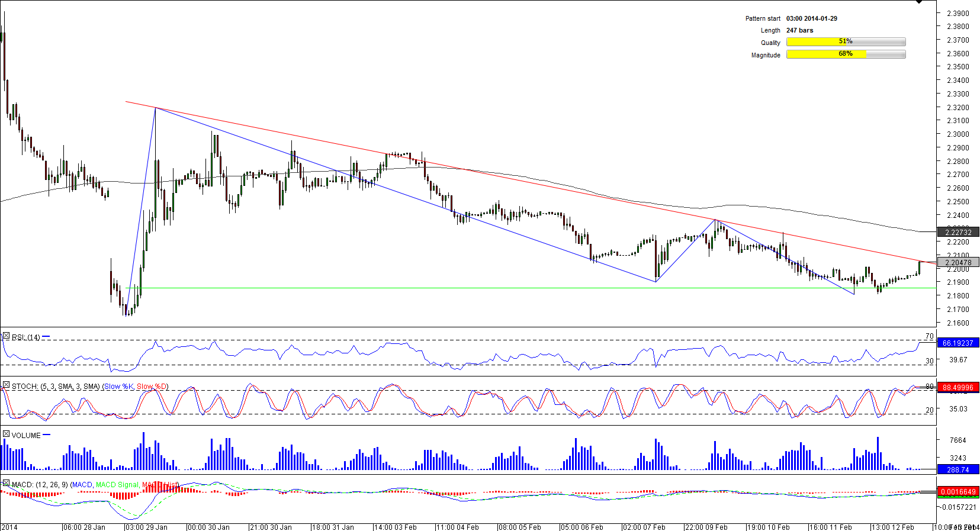980x531 pixels.
Task: Click the blue volume value tag 288.74
Action: [x=957, y=469]
